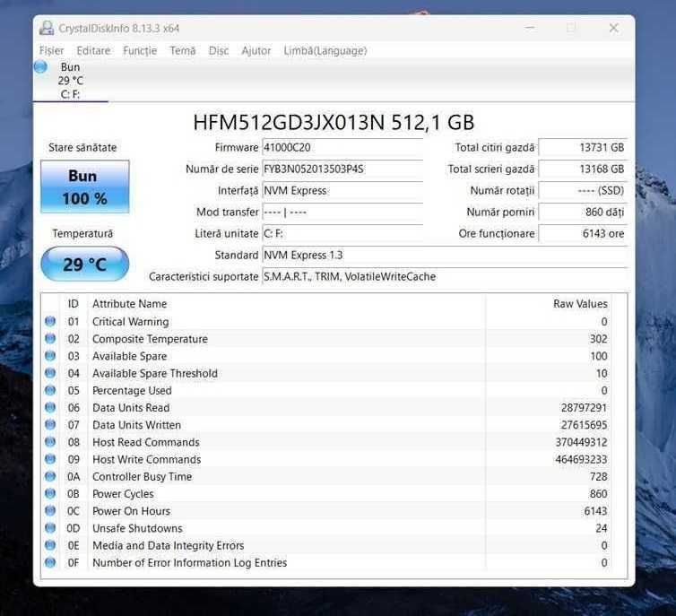Select the Data Units Read attribute text
The height and width of the screenshot is (616, 676).
coord(131,408)
